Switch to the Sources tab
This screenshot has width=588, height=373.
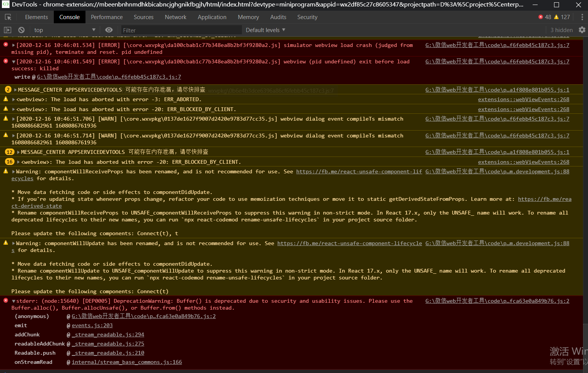click(143, 17)
